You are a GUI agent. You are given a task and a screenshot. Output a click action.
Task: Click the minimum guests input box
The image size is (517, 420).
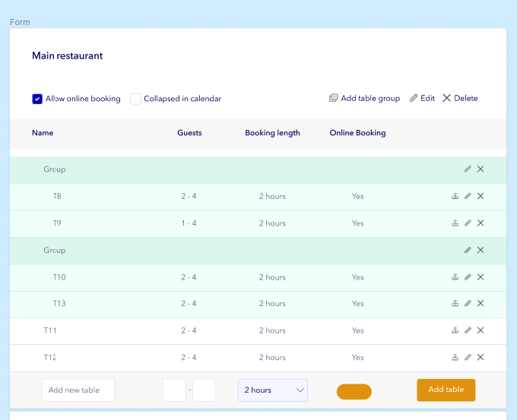coord(174,390)
